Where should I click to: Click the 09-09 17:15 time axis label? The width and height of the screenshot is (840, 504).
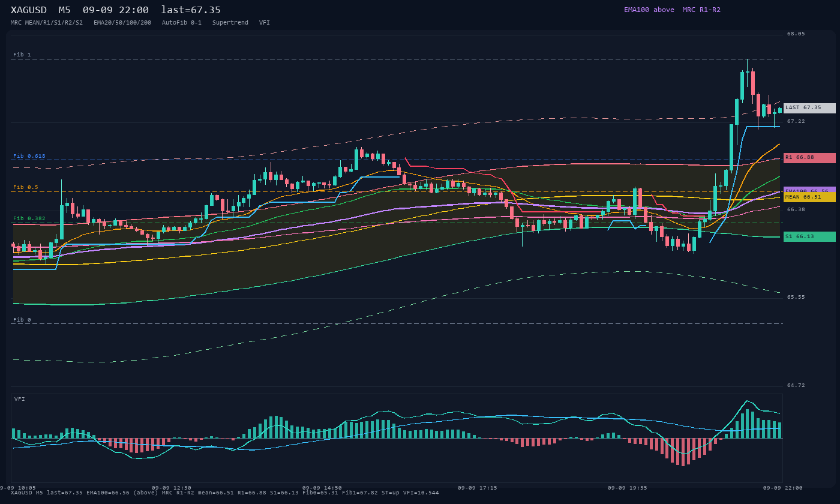pos(477,488)
